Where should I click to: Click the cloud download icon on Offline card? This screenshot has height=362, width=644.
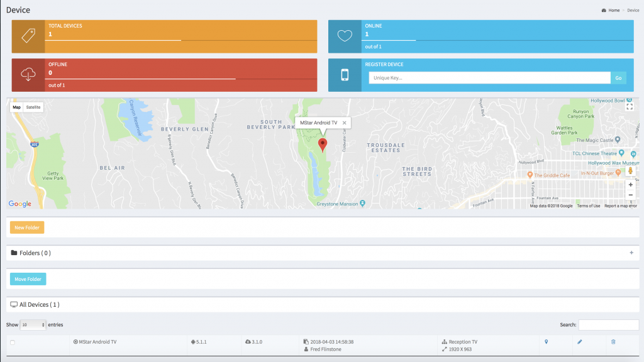pos(28,74)
